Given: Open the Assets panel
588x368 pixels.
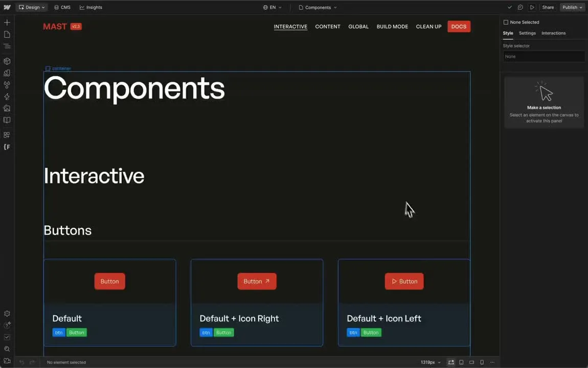Looking at the screenshot, I should coord(7,108).
